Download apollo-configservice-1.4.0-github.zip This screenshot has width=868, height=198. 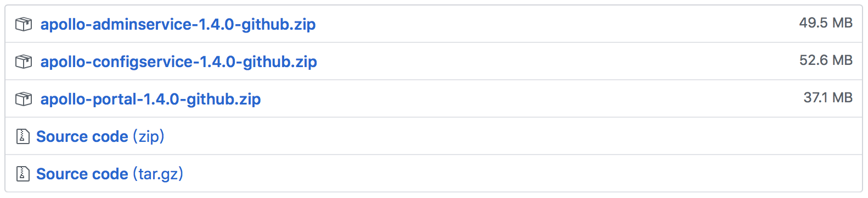tap(178, 62)
